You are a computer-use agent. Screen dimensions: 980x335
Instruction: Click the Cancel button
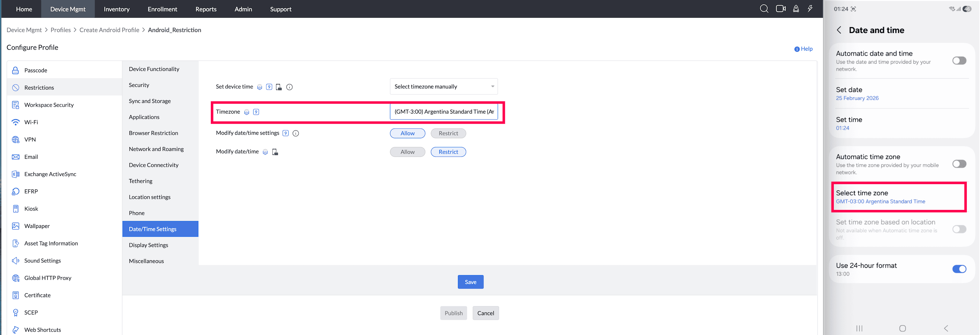click(485, 313)
